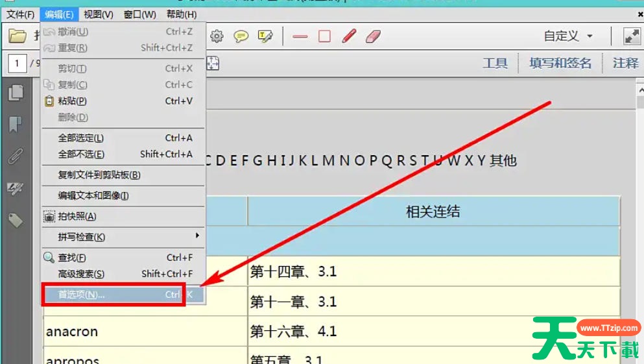Expand the 自定义 dropdown
Image resolution: width=644 pixels, height=364 pixels.
(x=568, y=36)
